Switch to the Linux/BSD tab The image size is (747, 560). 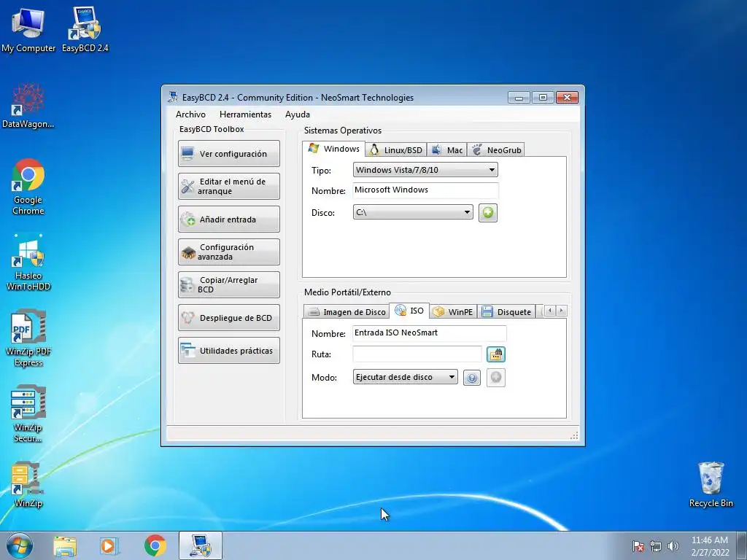(x=396, y=150)
